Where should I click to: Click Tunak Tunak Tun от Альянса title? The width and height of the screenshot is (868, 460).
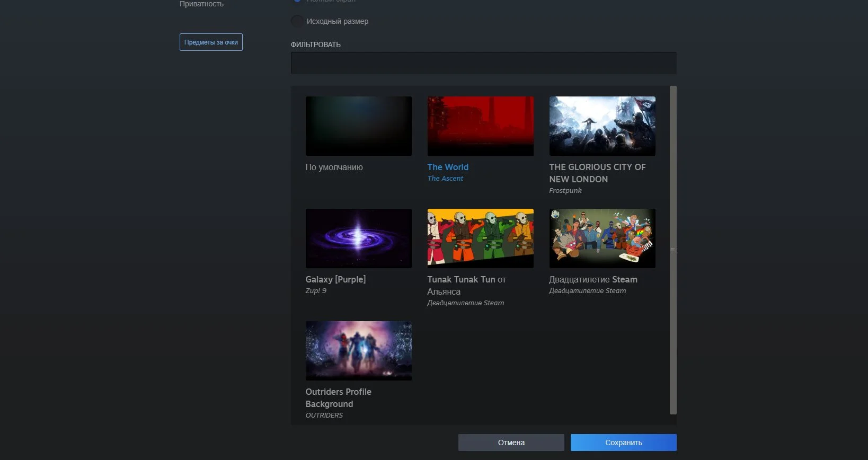click(x=466, y=285)
